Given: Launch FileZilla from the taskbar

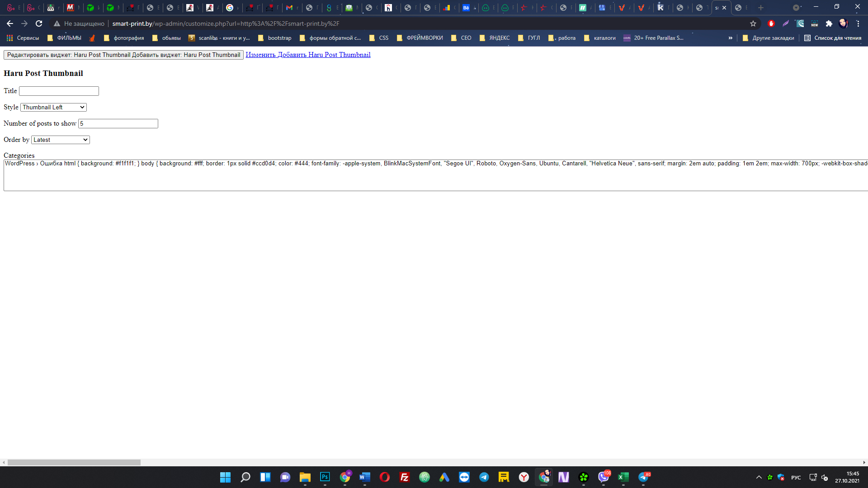Looking at the screenshot, I should click(404, 477).
